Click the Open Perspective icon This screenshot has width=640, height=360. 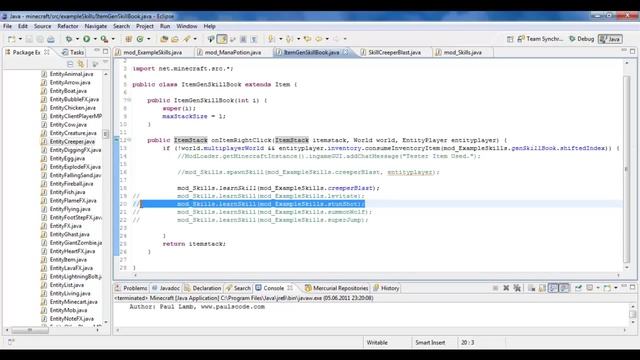click(x=510, y=39)
